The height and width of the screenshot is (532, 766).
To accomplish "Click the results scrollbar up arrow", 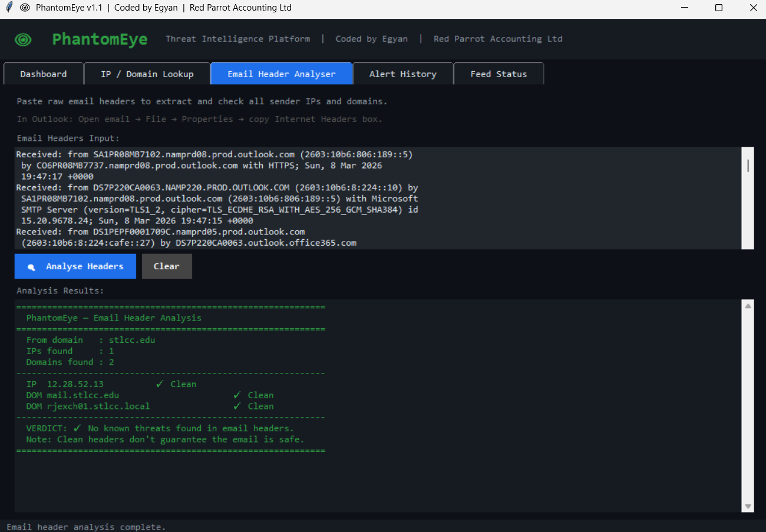I will (x=748, y=306).
